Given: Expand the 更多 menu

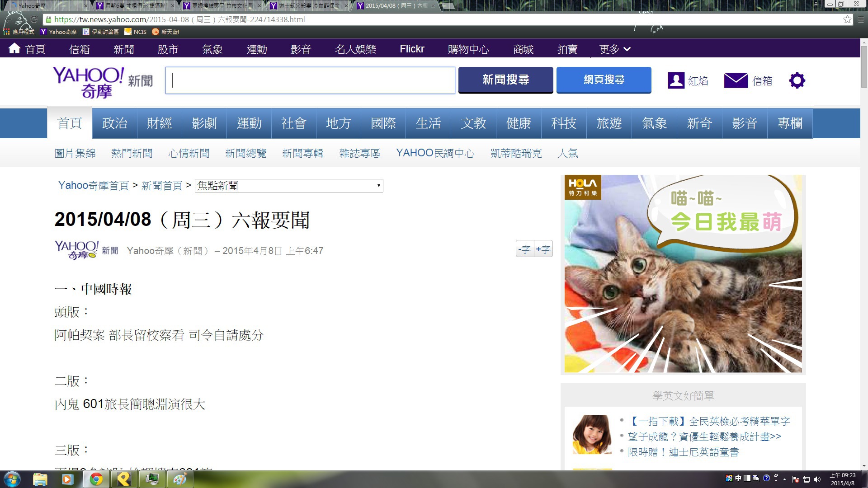Looking at the screenshot, I should click(x=614, y=49).
